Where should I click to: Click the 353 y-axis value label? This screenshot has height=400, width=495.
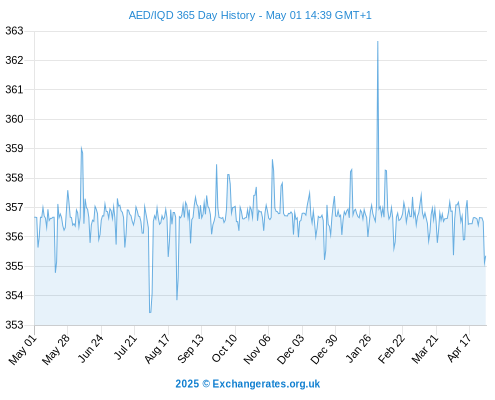14,325
